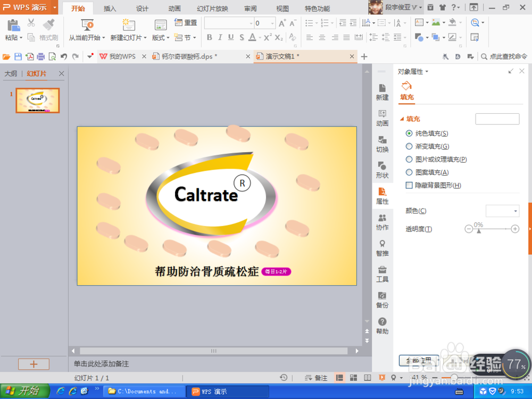Open the Transition sidebar panel
532x399 pixels.
(382, 144)
